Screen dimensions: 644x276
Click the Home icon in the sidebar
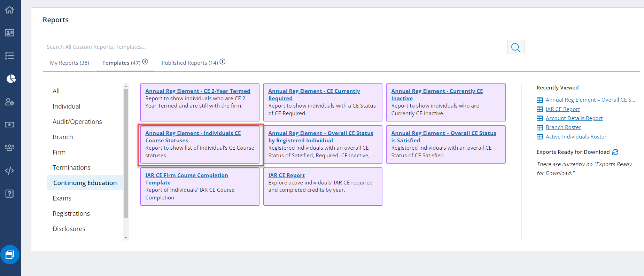click(9, 10)
